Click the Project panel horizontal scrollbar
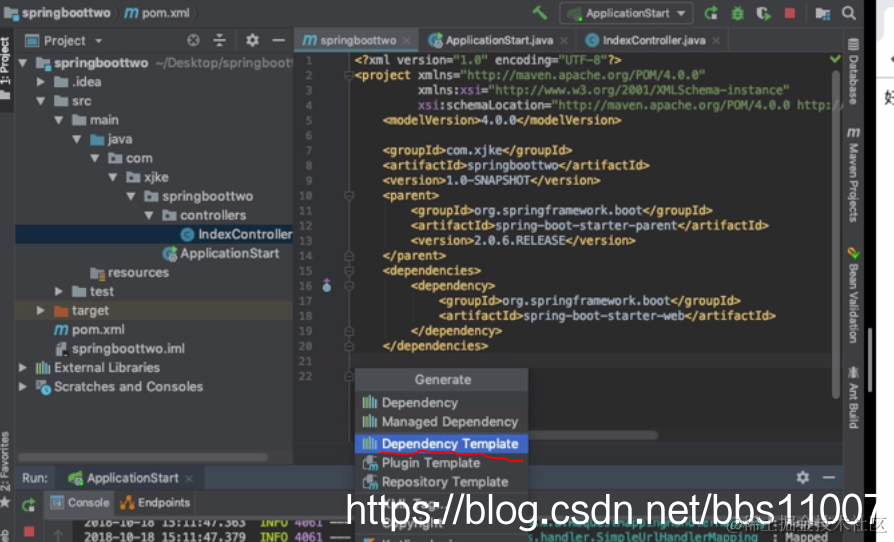894x542 pixels. click(x=143, y=457)
